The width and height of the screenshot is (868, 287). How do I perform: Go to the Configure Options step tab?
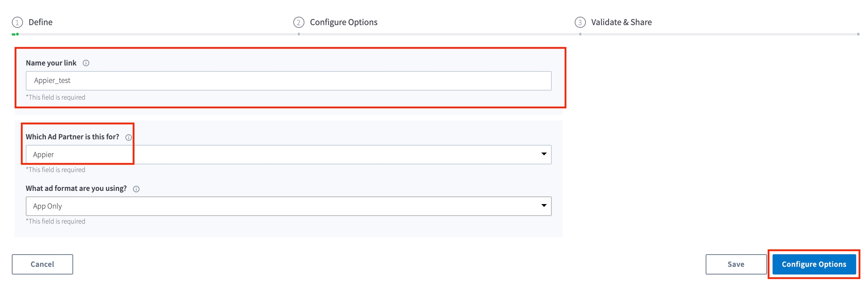(x=343, y=22)
